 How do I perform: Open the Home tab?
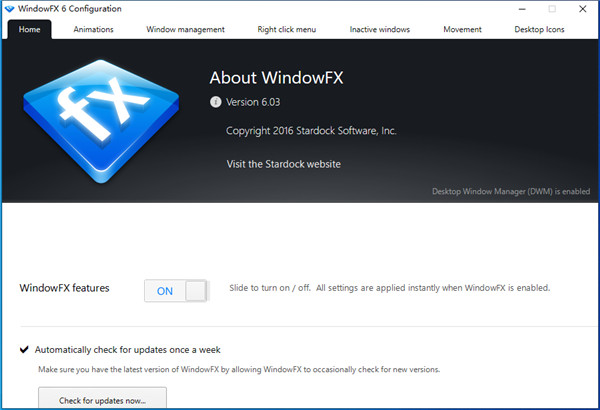coord(29,29)
